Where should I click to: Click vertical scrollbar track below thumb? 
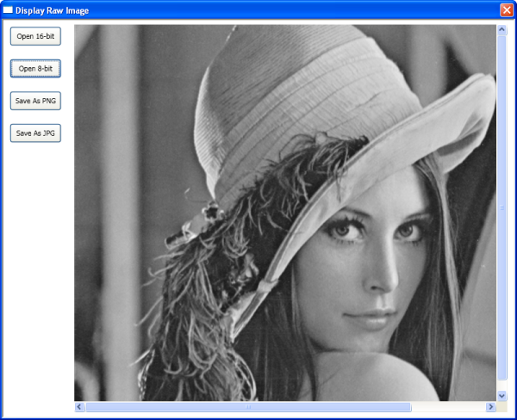501,385
